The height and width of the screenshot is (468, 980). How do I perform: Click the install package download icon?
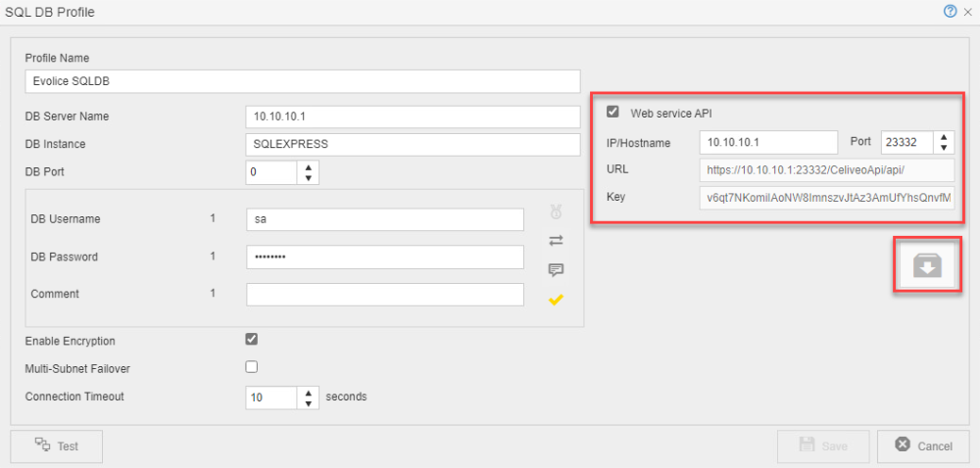click(927, 266)
